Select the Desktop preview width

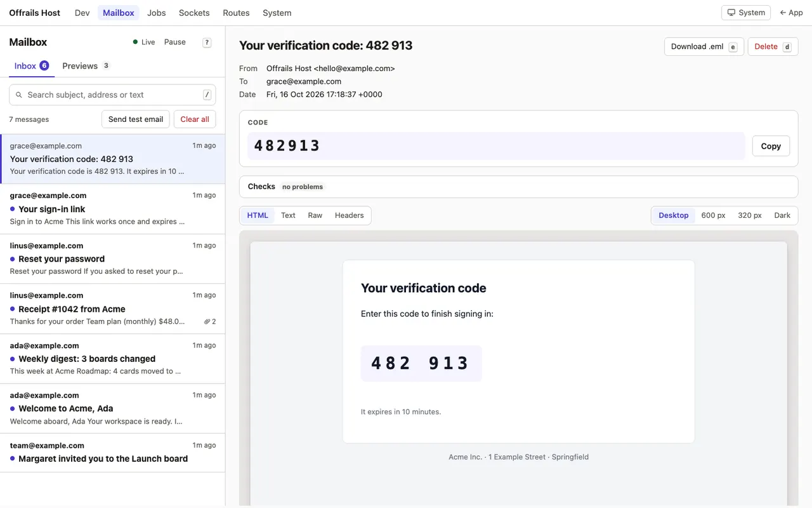674,215
